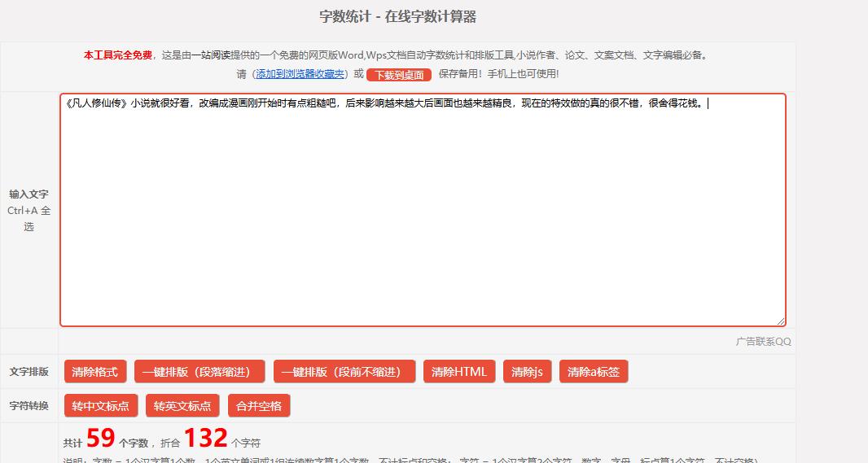Click the word count number 59
868x463 pixels.
pos(101,438)
